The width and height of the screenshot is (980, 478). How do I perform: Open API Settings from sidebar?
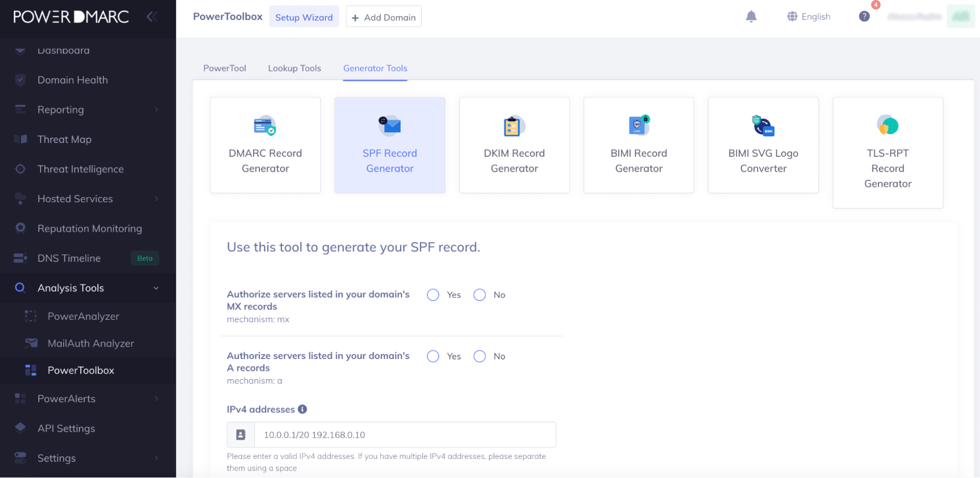pos(66,428)
